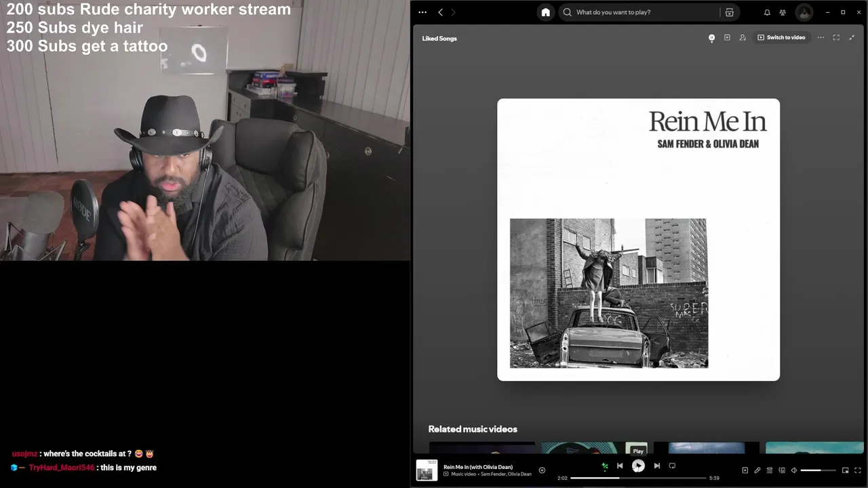Open the Spotify profile avatar menu
This screenshot has height=488, width=868.
pos(804,12)
